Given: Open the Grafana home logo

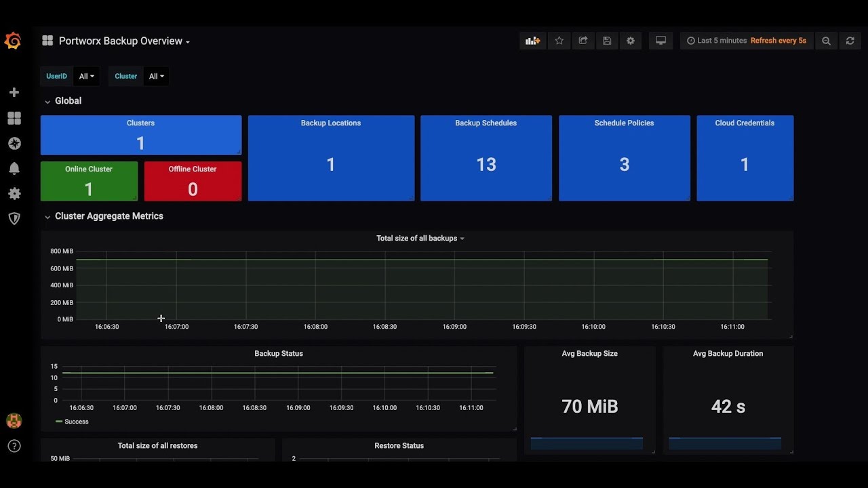Looking at the screenshot, I should (x=13, y=41).
